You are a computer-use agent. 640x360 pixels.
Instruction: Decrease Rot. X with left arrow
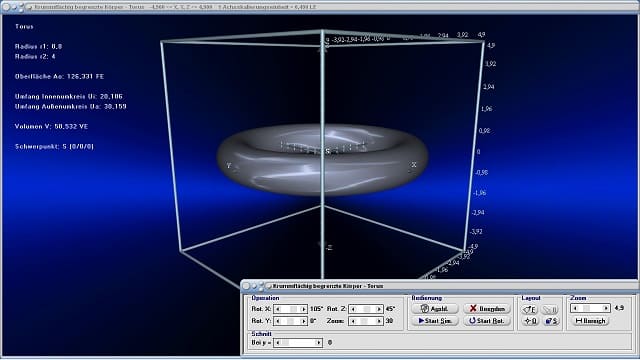pyautogui.click(x=278, y=309)
